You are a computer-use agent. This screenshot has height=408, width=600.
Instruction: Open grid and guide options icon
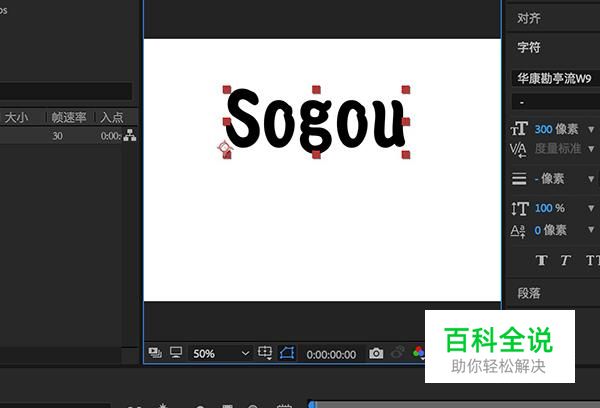265,353
